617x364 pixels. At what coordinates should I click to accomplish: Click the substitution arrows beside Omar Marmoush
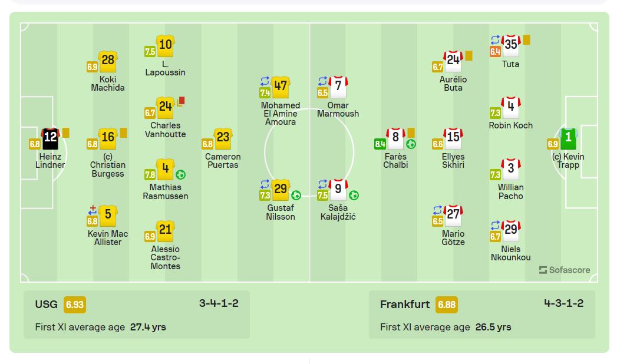coord(322,81)
